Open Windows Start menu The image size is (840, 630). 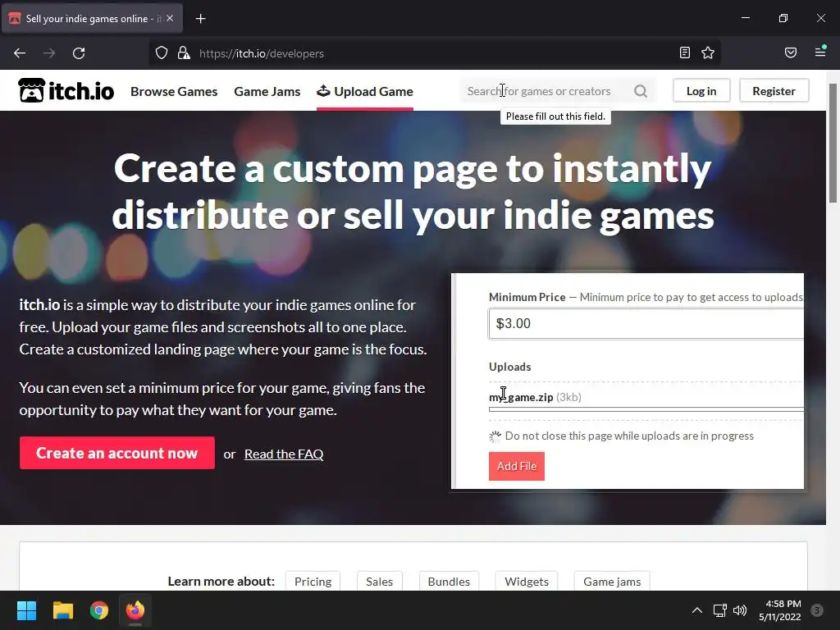[x=26, y=610]
